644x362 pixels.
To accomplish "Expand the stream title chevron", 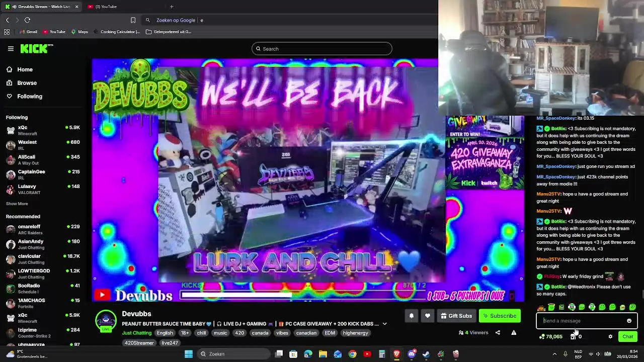I will point(384,324).
